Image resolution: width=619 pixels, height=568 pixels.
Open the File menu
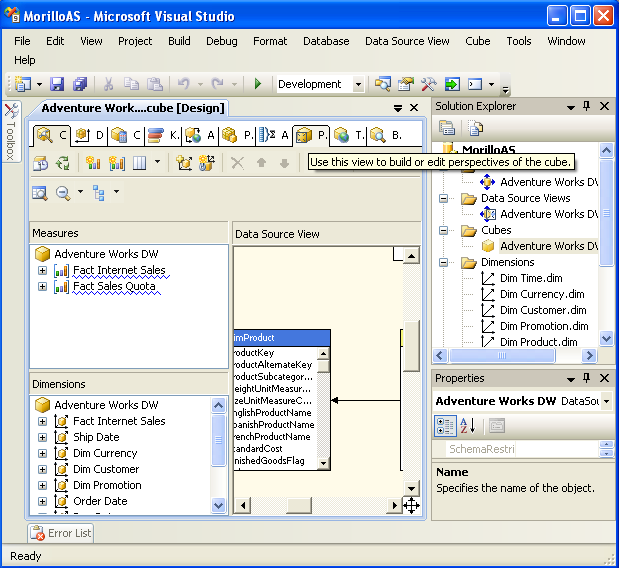(22, 41)
